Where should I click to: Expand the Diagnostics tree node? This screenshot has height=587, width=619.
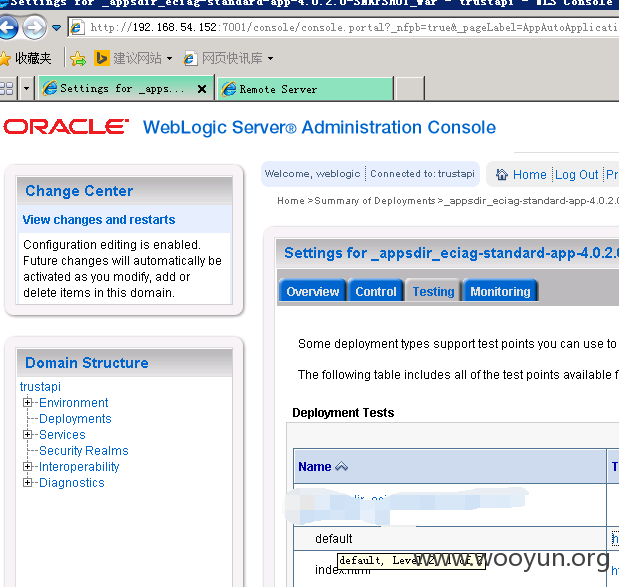(27, 482)
